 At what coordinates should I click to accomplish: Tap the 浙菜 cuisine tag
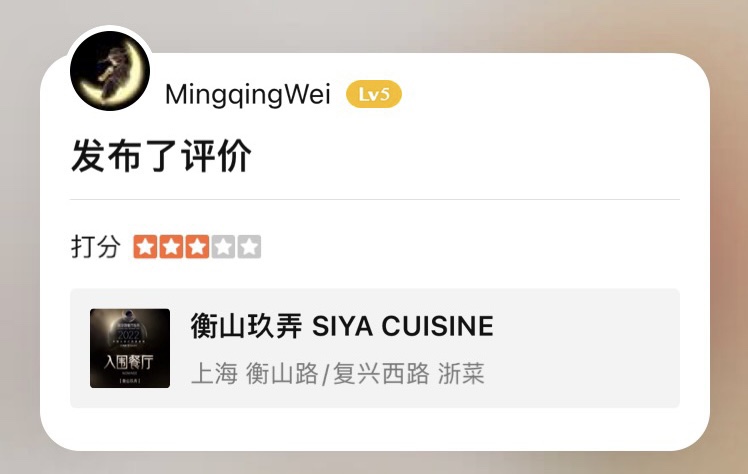point(461,373)
